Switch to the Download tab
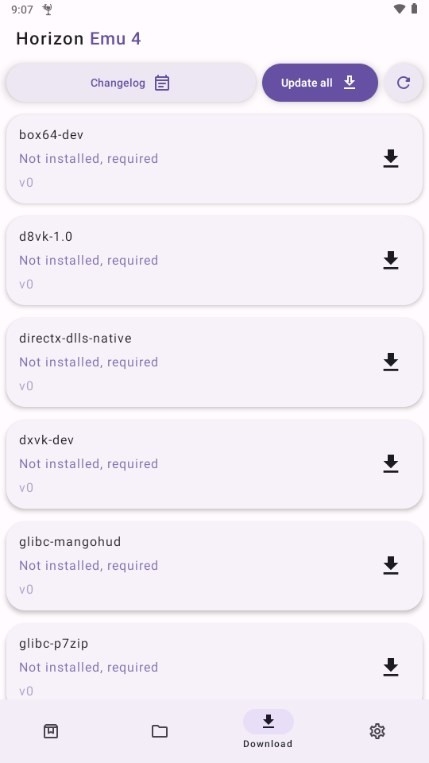 coord(268,729)
